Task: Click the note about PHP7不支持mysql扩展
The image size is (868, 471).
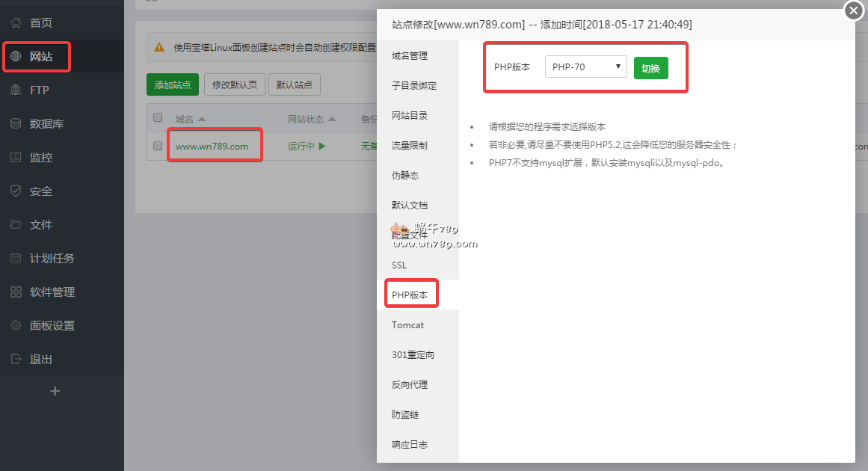Action: pyautogui.click(x=607, y=163)
